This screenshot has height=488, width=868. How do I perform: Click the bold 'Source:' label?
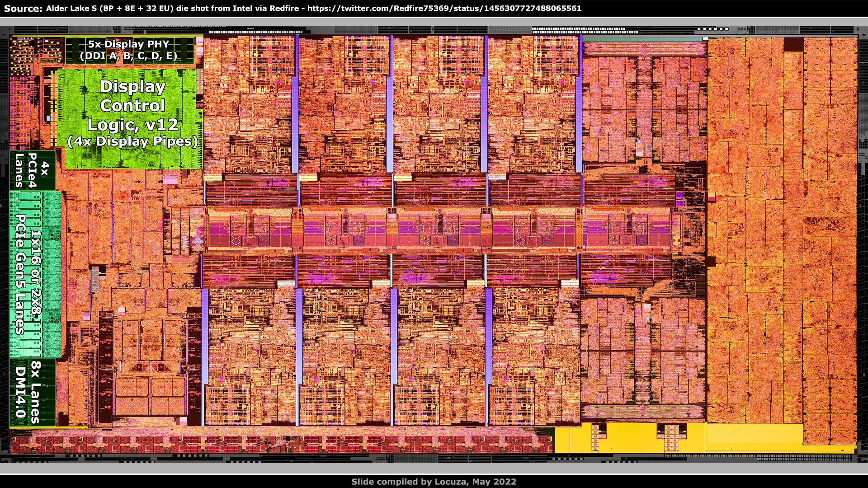pos(23,8)
